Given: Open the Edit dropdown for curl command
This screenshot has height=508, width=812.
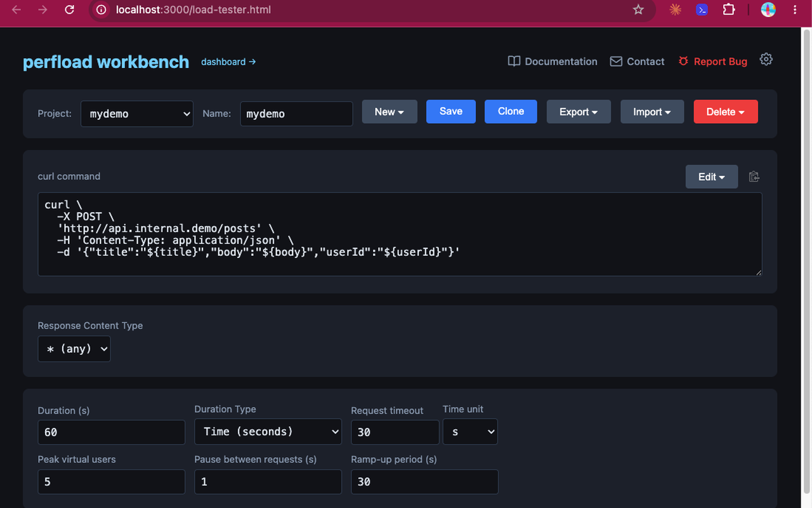Looking at the screenshot, I should click(x=712, y=177).
